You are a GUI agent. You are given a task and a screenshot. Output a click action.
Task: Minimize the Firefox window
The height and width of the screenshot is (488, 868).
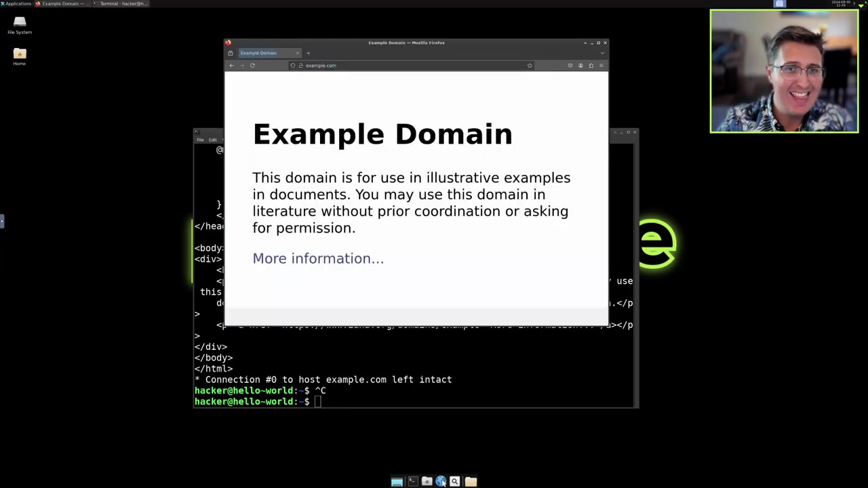click(x=591, y=43)
